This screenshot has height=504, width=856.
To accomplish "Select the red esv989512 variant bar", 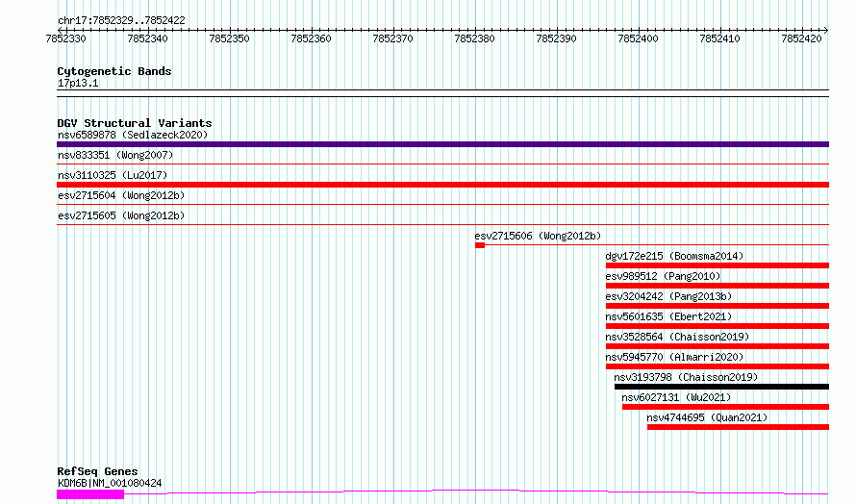I will [718, 286].
